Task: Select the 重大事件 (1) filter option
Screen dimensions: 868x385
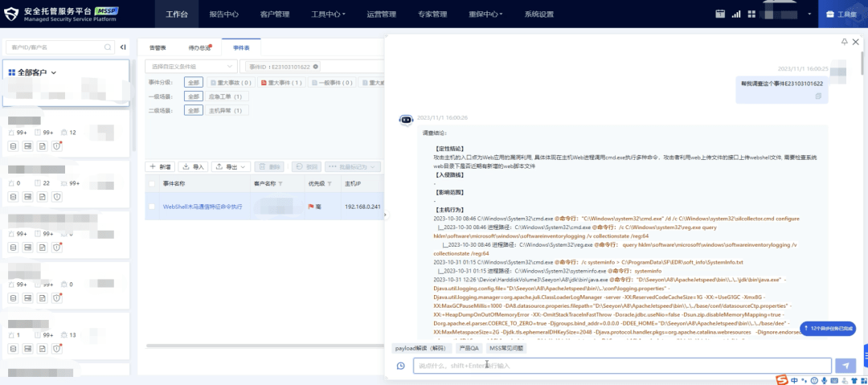Action: pos(282,83)
